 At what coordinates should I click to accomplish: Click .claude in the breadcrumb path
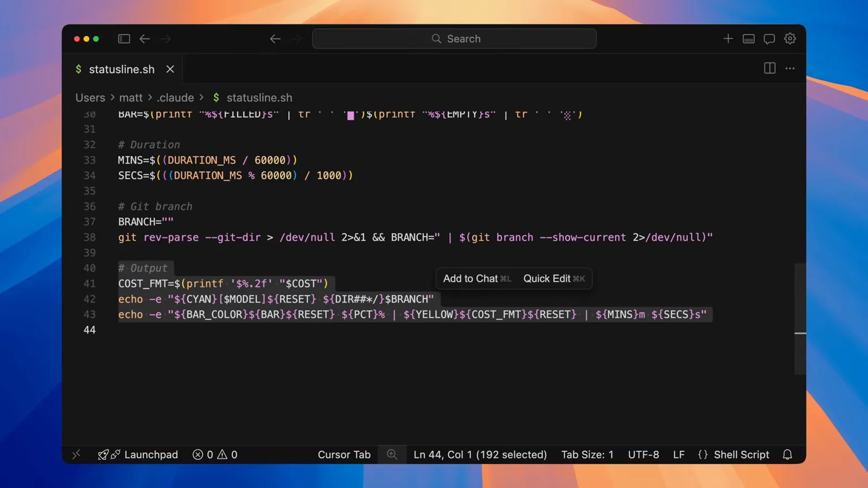[x=175, y=98]
